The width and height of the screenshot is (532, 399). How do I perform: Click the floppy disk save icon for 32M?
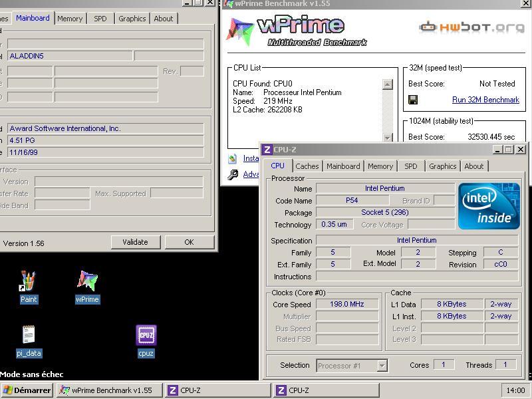413,100
